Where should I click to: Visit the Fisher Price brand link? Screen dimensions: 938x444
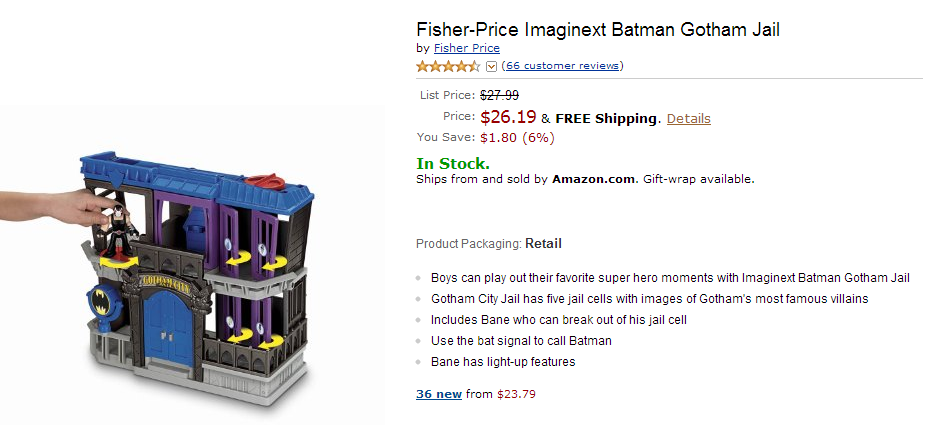click(x=466, y=48)
